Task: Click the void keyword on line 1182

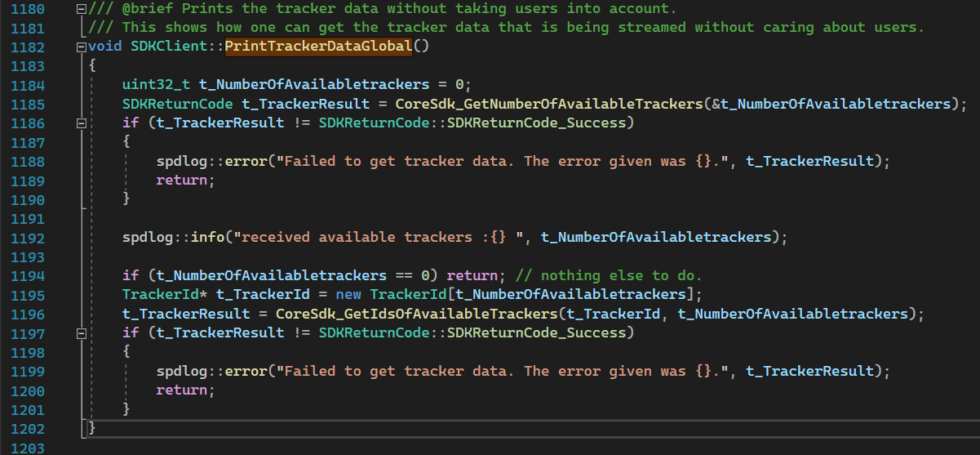Action: [x=104, y=47]
